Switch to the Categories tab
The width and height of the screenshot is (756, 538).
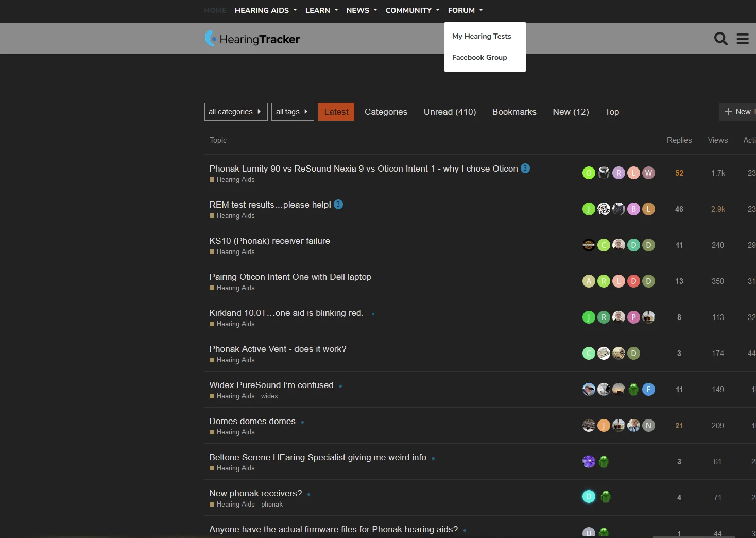386,112
